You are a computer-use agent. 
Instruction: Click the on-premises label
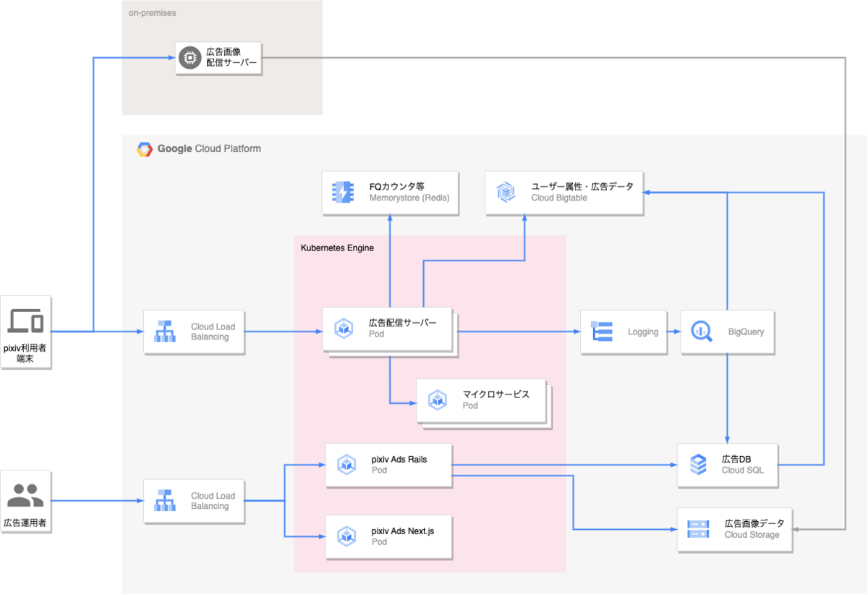click(152, 13)
